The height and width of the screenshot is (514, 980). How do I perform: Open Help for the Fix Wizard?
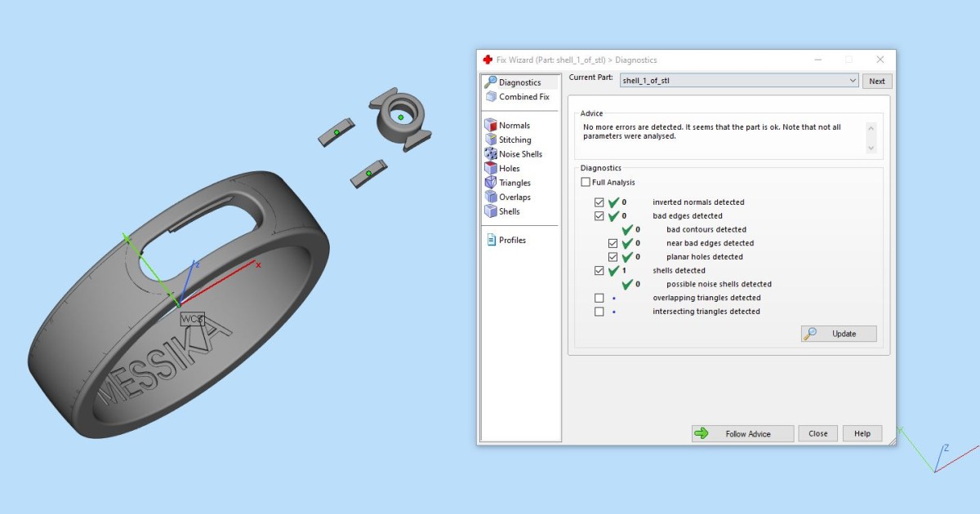tap(862, 434)
